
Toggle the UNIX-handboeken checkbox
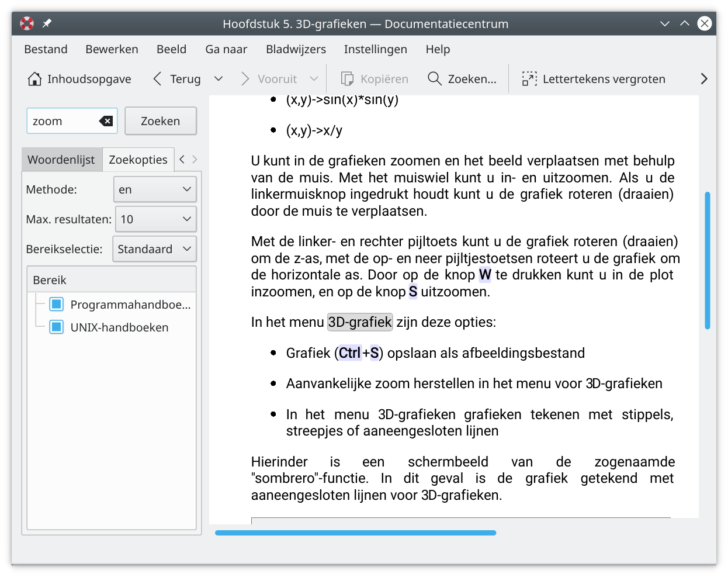(x=57, y=327)
